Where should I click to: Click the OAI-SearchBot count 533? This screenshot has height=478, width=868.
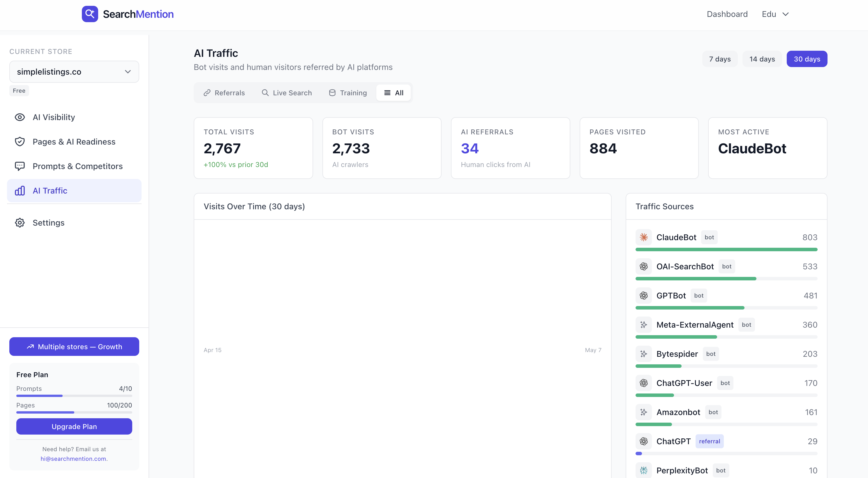click(810, 266)
